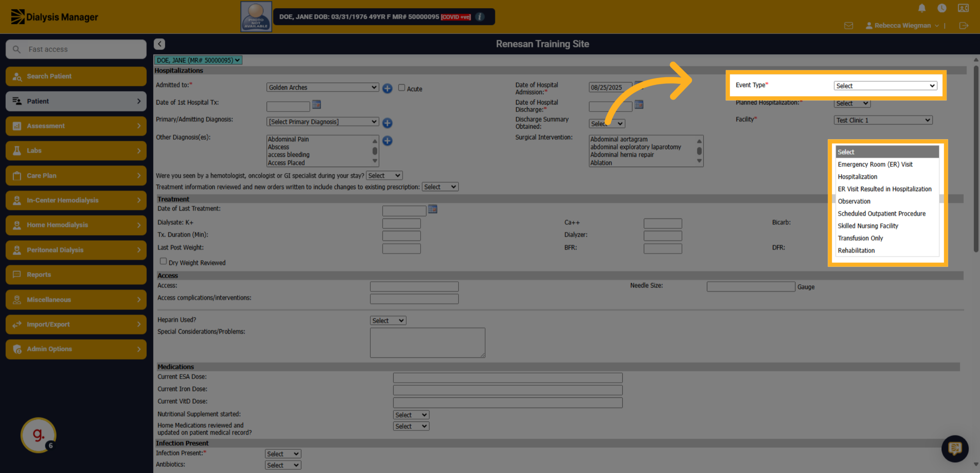
Task: Click the Other Diagnosis list scrollbar
Action: click(375, 151)
